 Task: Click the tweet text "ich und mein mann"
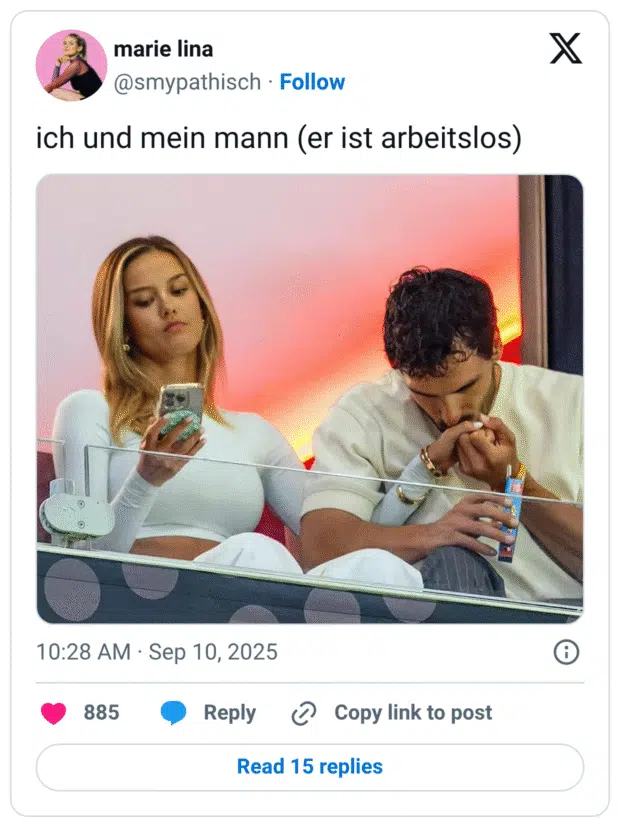(x=162, y=138)
